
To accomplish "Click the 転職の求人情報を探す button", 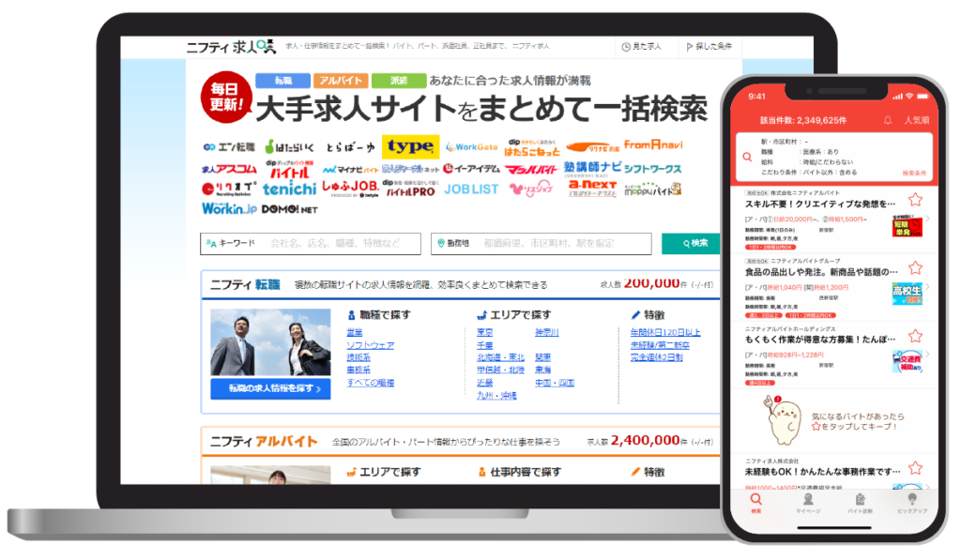I will (x=270, y=389).
